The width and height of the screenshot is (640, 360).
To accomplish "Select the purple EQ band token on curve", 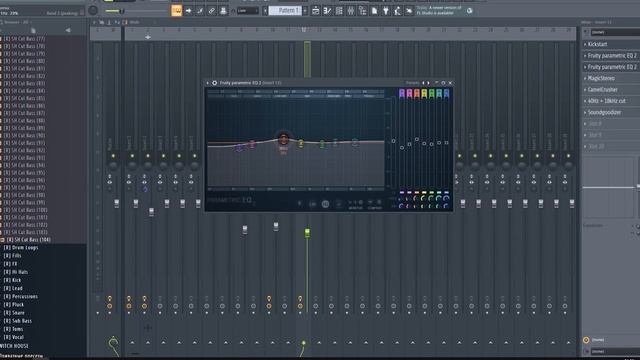I will point(239,148).
